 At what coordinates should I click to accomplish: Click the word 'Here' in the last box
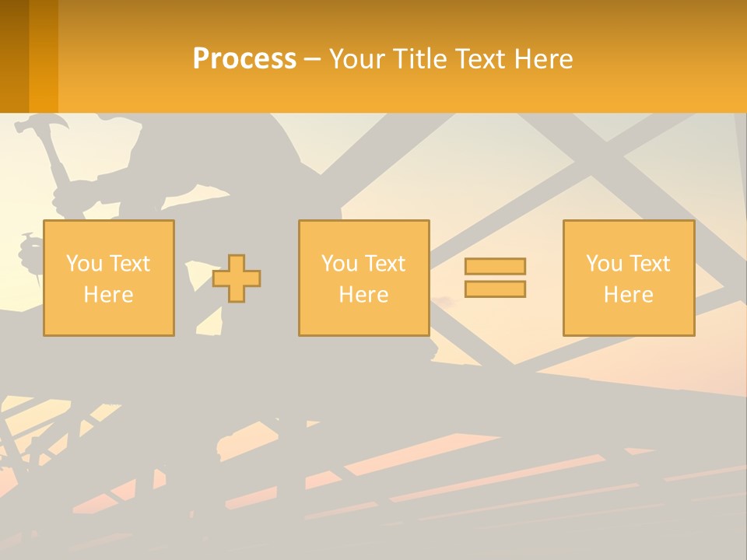tap(629, 295)
